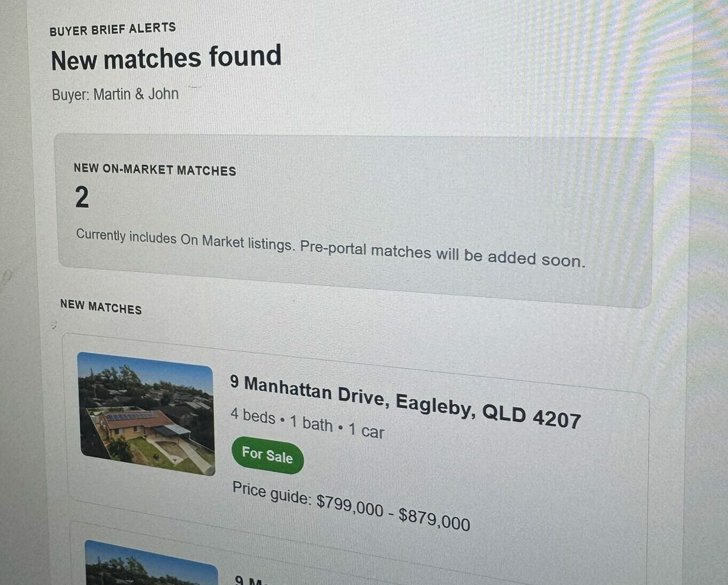The height and width of the screenshot is (585, 728).
Task: Click the NEW ON-MARKET MATCHES label
Action: [x=155, y=170]
